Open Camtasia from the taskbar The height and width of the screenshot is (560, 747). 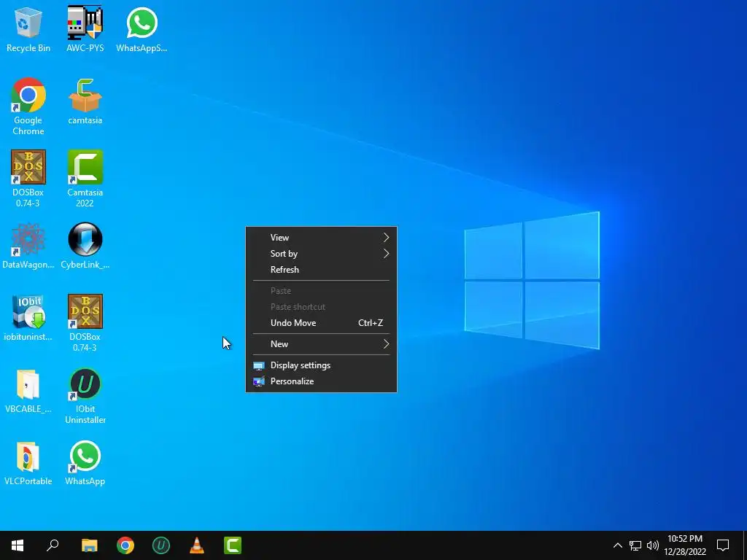233,545
